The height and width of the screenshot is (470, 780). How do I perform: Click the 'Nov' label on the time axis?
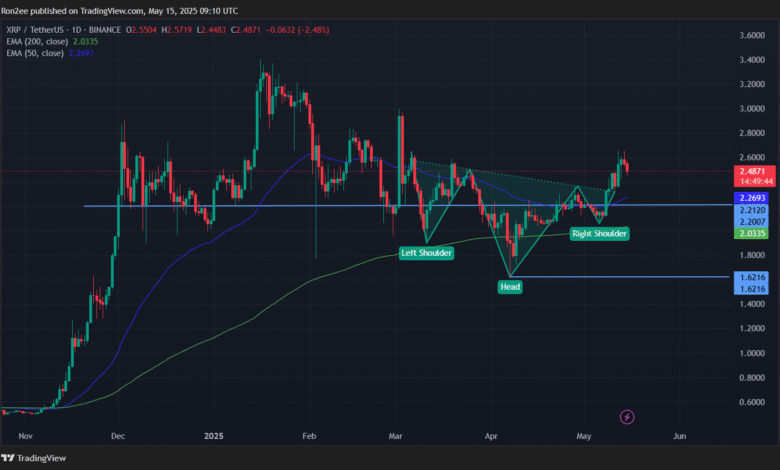(x=25, y=436)
